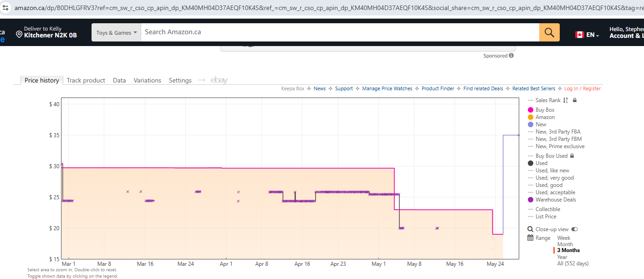Viewport: 644px width, 279px height.
Task: Click the greyed ebay logo
Action: click(219, 80)
